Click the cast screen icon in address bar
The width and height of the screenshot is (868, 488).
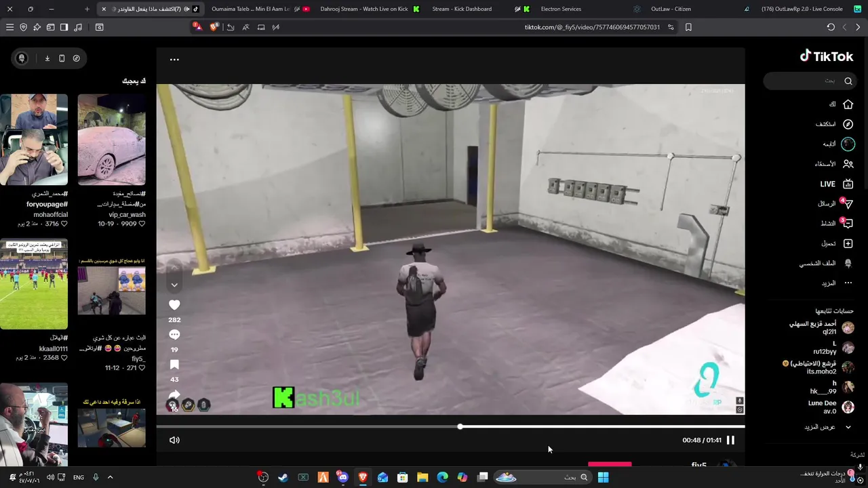click(x=261, y=27)
